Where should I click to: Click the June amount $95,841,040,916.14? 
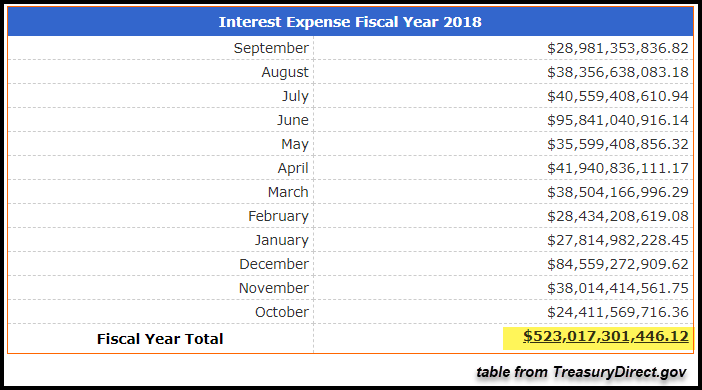pyautogui.click(x=617, y=120)
